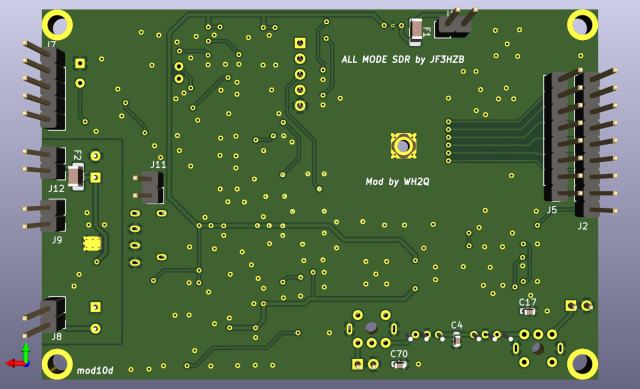Viewport: 640px width, 389px height.
Task: Click capacitor C70 at board bottom
Action: (399, 365)
